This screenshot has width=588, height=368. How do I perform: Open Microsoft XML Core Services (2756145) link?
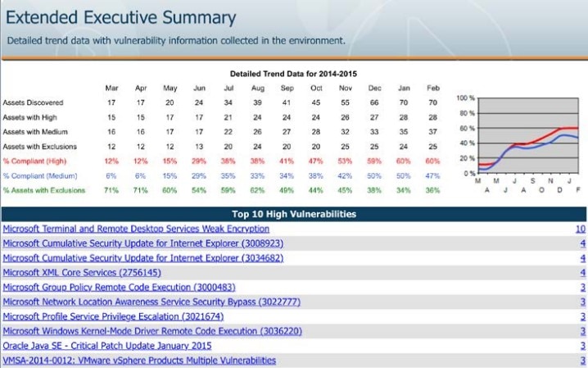[x=82, y=273]
